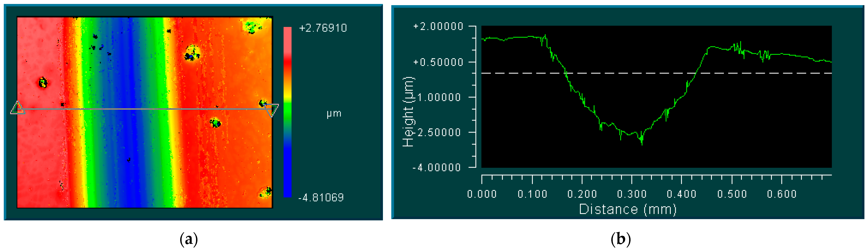Click the defect spot at map bottom right corner

pos(266,192)
